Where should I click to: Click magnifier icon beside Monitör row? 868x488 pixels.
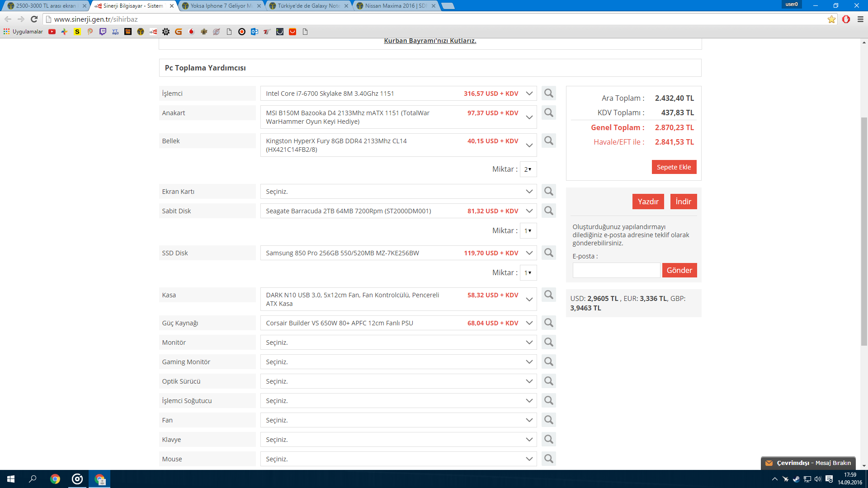(x=548, y=342)
